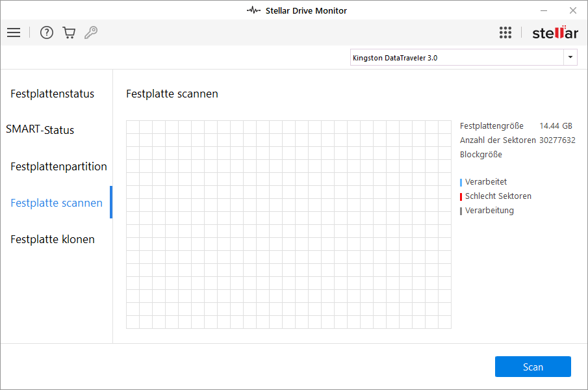Click the blue Verarbeitet legend marker

coord(461,183)
